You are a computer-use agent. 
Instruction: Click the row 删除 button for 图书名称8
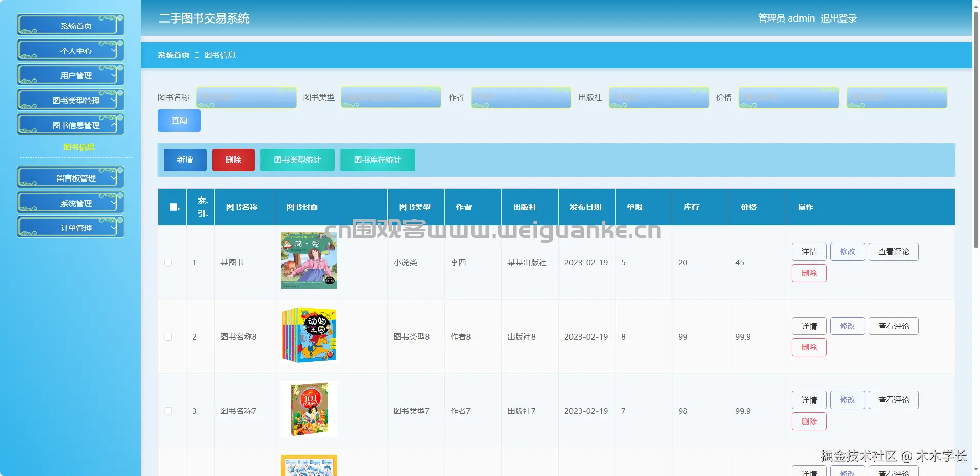(809, 347)
